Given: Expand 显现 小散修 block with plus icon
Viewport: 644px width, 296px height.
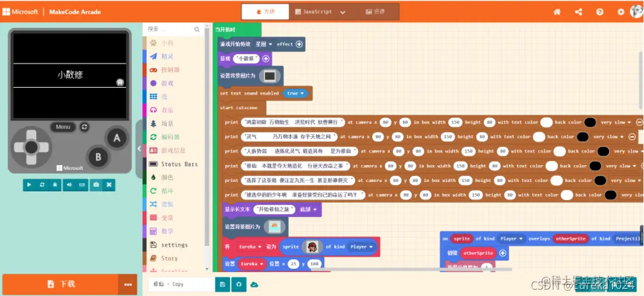Looking at the screenshot, I should (266, 59).
